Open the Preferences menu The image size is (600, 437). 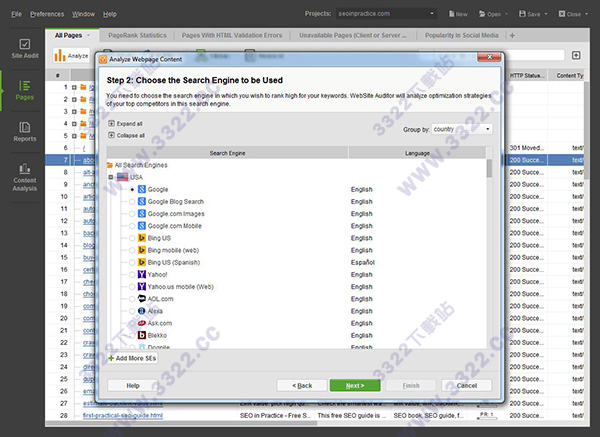(x=47, y=14)
